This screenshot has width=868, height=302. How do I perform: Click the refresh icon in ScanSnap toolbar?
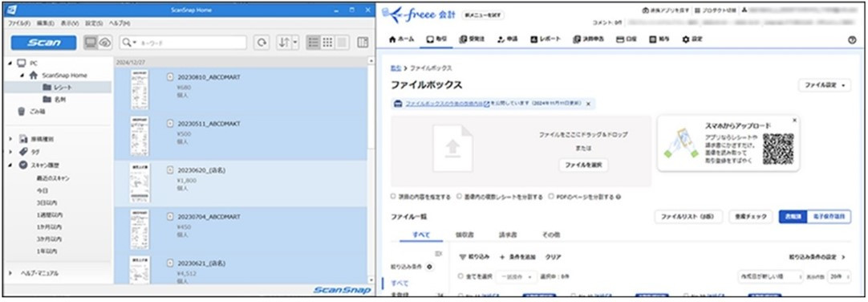(262, 43)
